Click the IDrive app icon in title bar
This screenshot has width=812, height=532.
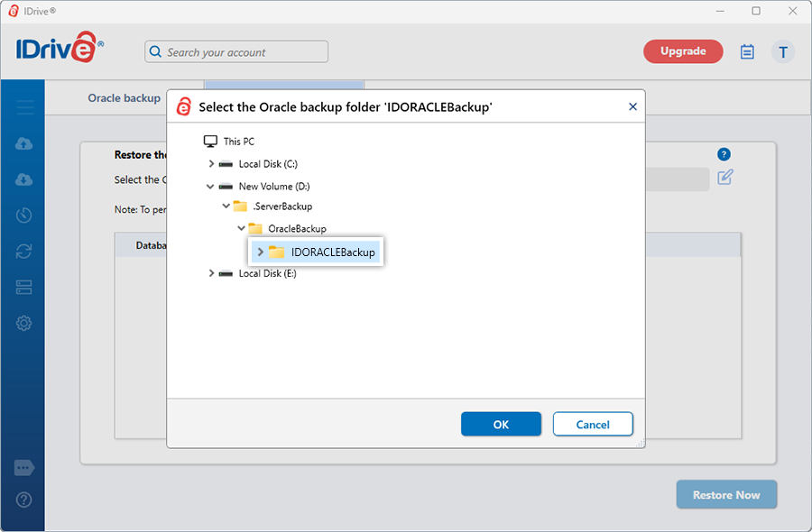point(14,11)
